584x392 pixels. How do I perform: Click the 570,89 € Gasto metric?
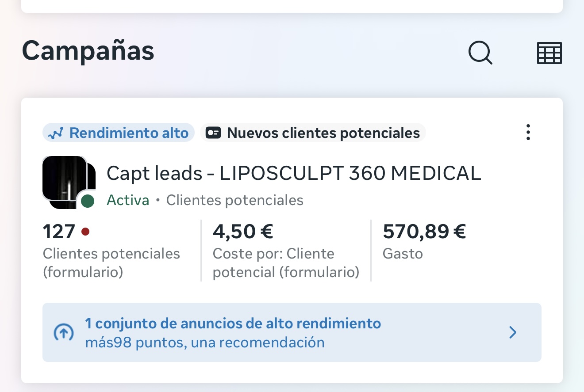click(x=424, y=241)
